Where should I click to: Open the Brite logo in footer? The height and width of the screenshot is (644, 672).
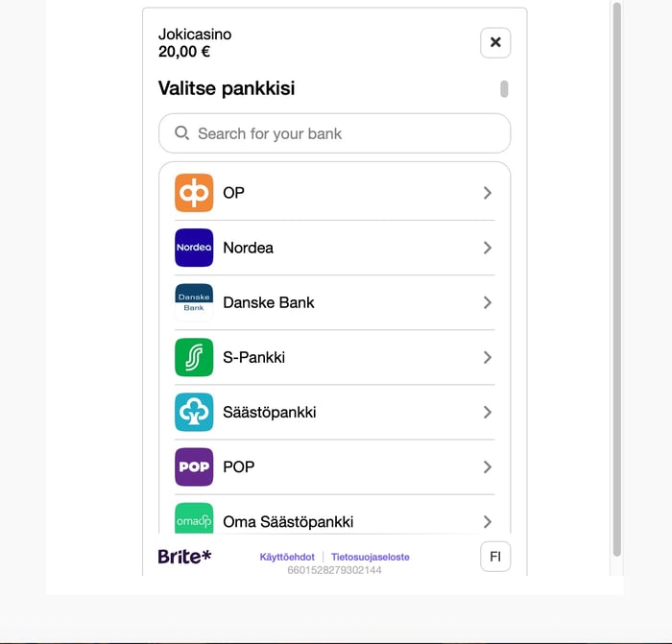184,557
